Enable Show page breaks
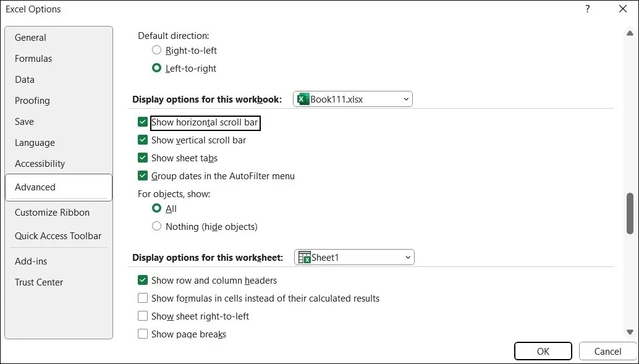This screenshot has width=639, height=364. 143,334
